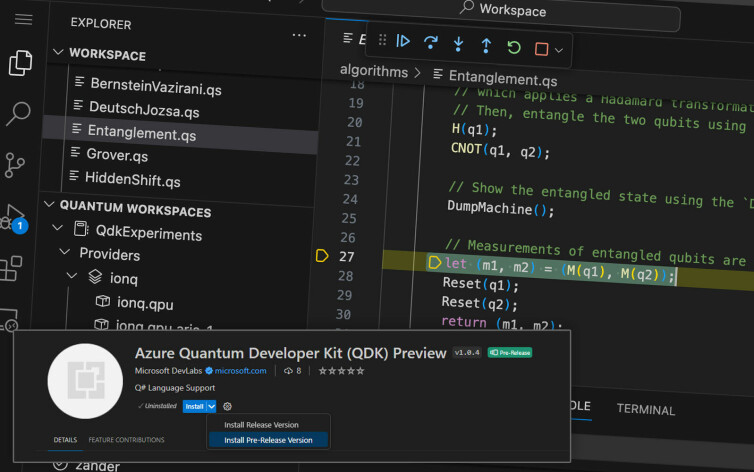Click debug Step Over icon

click(x=431, y=42)
